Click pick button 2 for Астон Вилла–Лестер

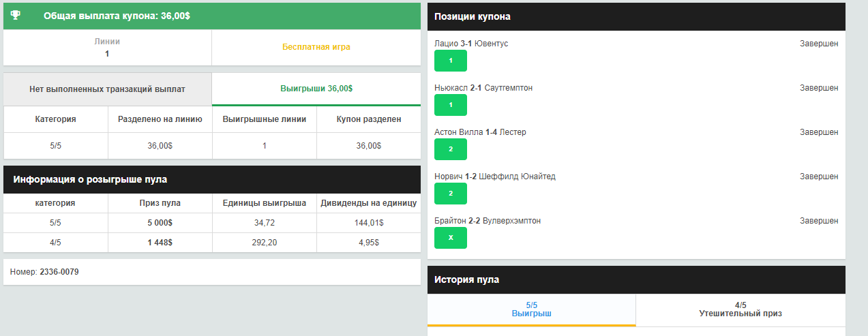[451, 149]
